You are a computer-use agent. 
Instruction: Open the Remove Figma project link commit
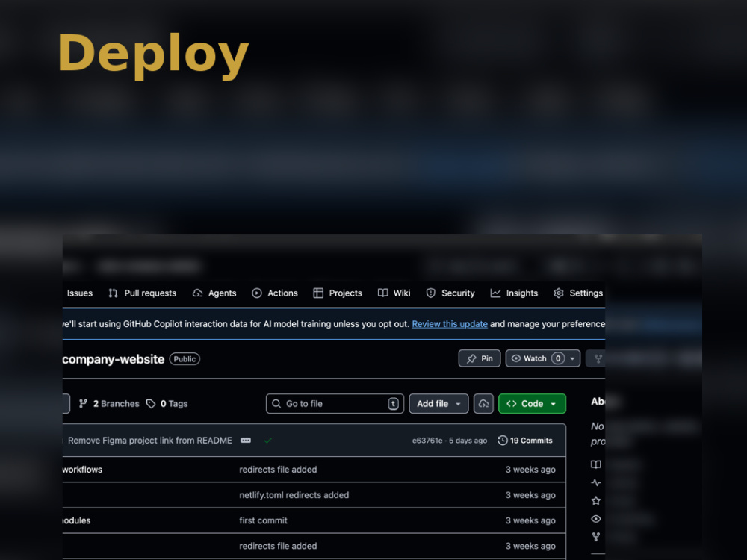[x=150, y=441]
